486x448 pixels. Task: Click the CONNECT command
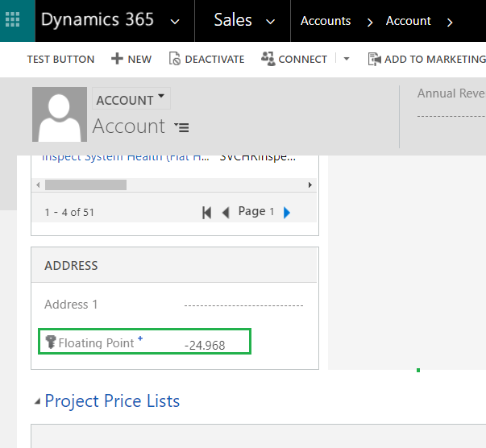pos(294,59)
